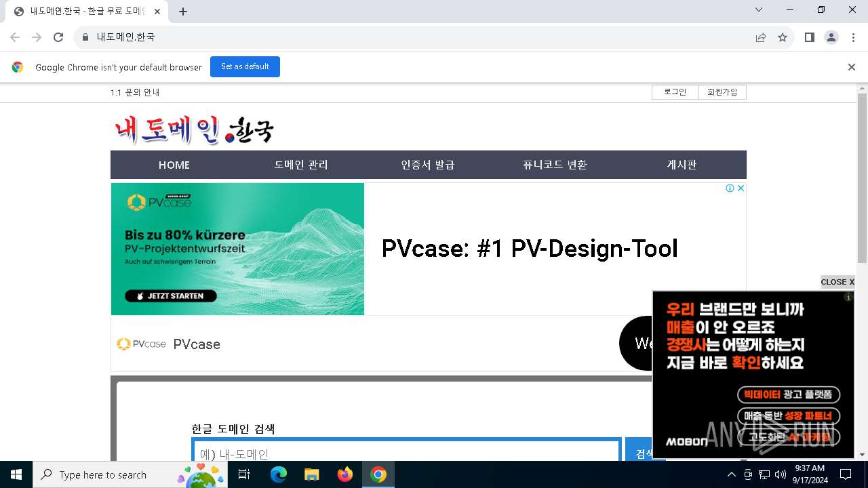Image resolution: width=868 pixels, height=488 pixels.
Task: Open a new tab with plus icon
Action: coord(183,12)
